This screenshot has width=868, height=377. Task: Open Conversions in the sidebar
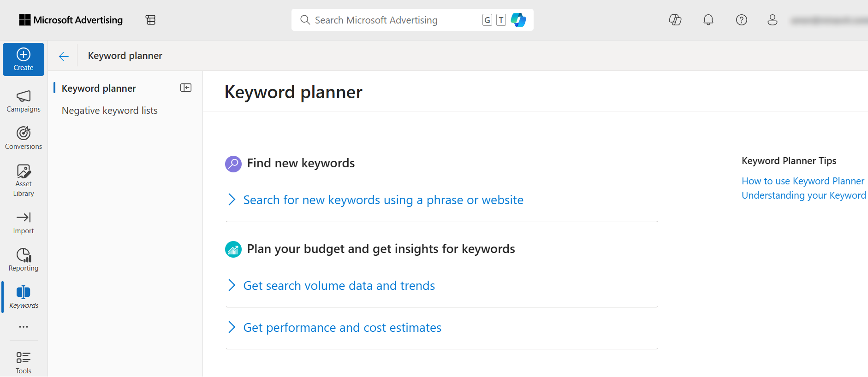(x=24, y=138)
